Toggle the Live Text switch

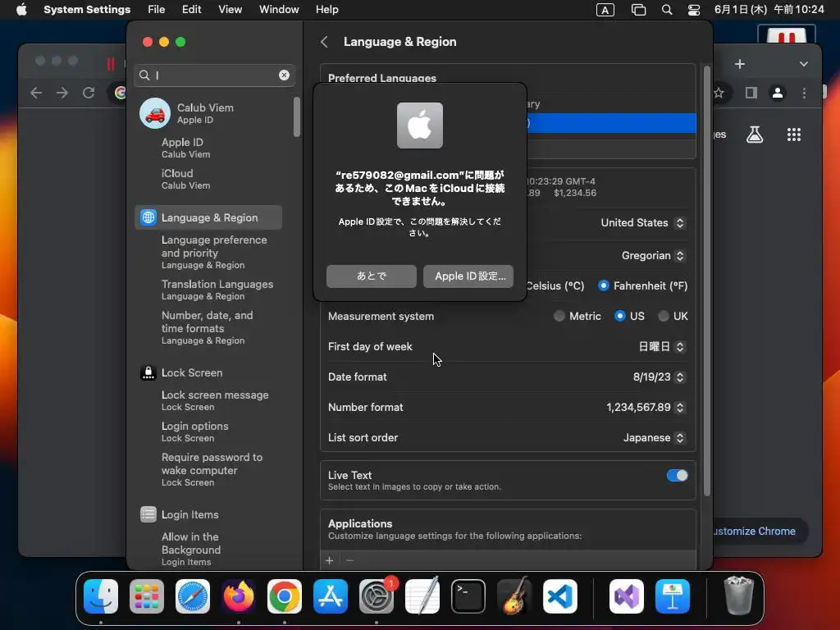point(677,476)
